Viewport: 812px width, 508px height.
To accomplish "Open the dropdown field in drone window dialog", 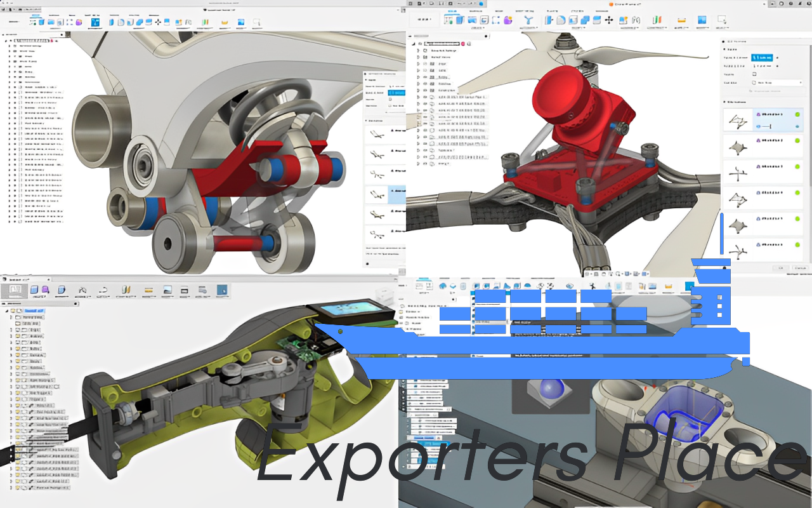I will (x=777, y=83).
